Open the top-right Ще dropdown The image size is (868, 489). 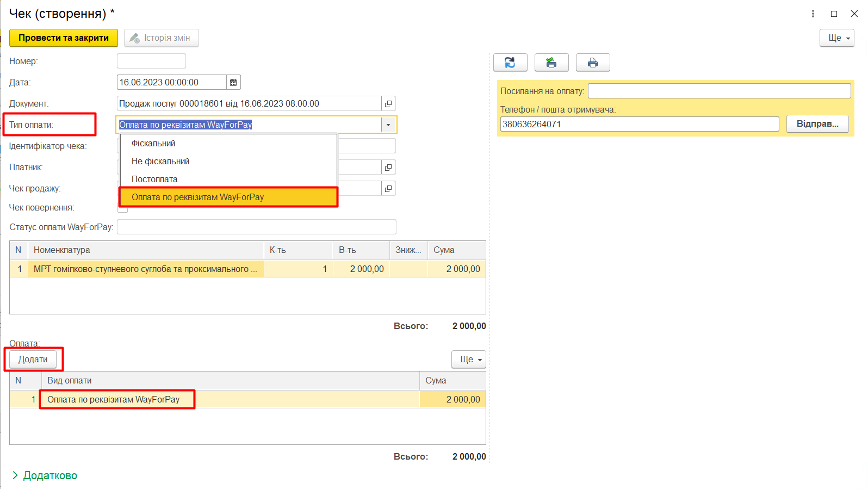tap(836, 38)
